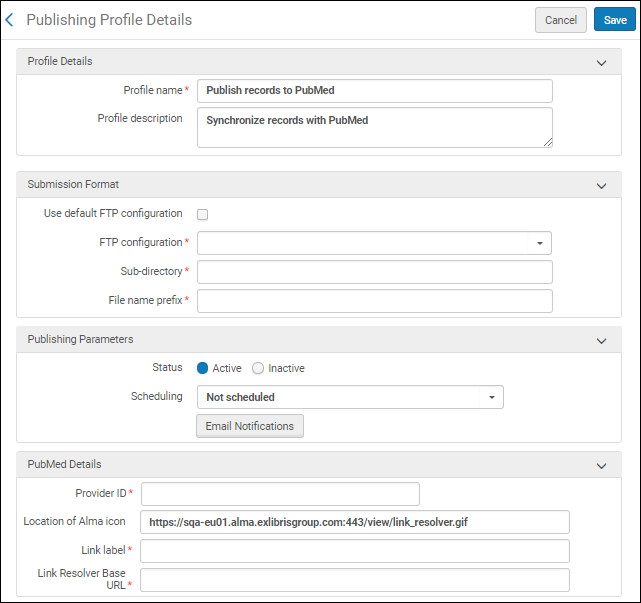Click the Publishing Parameters section title

(80, 339)
